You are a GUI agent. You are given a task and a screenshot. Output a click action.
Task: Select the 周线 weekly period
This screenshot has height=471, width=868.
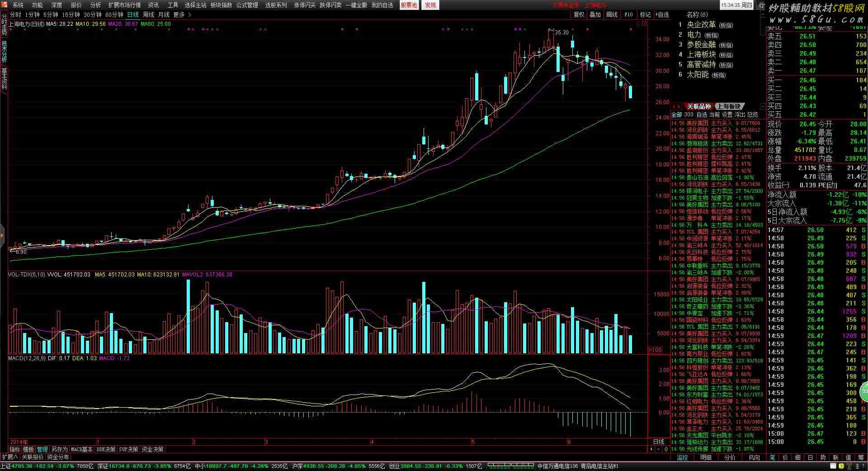148,15
